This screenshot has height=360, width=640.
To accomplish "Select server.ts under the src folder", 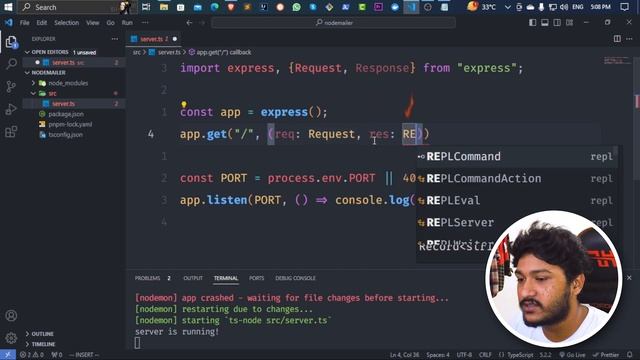I will click(75, 104).
